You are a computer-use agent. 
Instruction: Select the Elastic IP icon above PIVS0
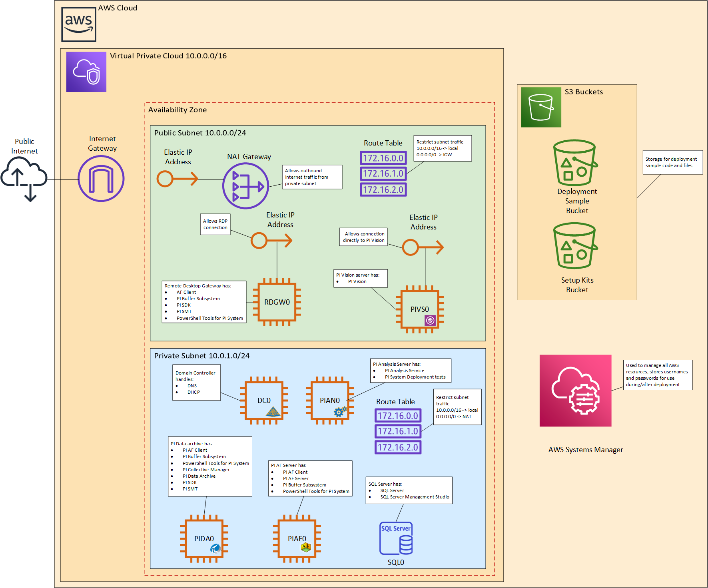click(x=423, y=247)
